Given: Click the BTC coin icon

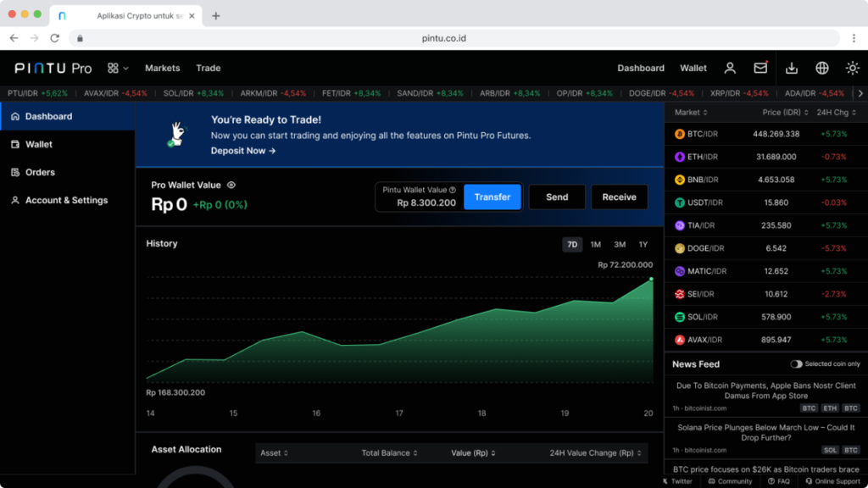Looking at the screenshot, I should [679, 134].
